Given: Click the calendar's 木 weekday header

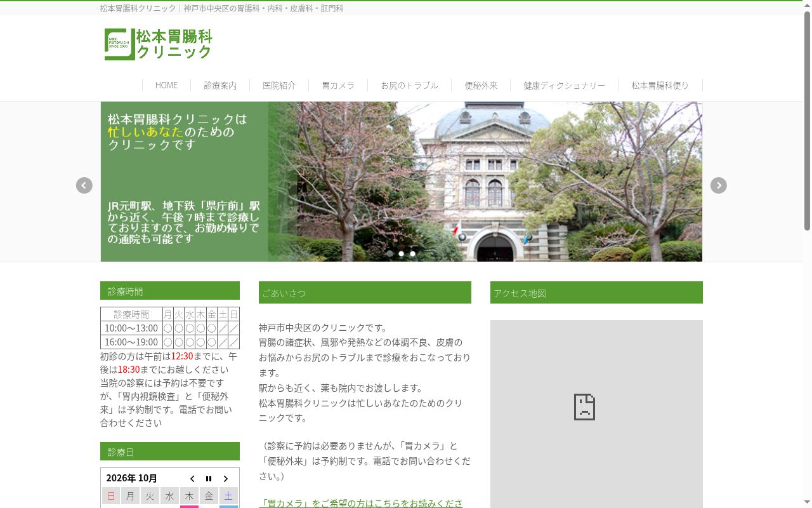Looking at the screenshot, I should pyautogui.click(x=189, y=496).
